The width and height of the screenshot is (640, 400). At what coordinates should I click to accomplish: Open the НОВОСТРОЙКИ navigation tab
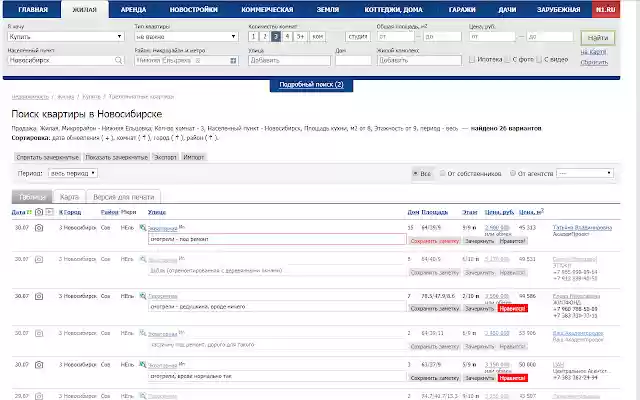pyautogui.click(x=193, y=9)
